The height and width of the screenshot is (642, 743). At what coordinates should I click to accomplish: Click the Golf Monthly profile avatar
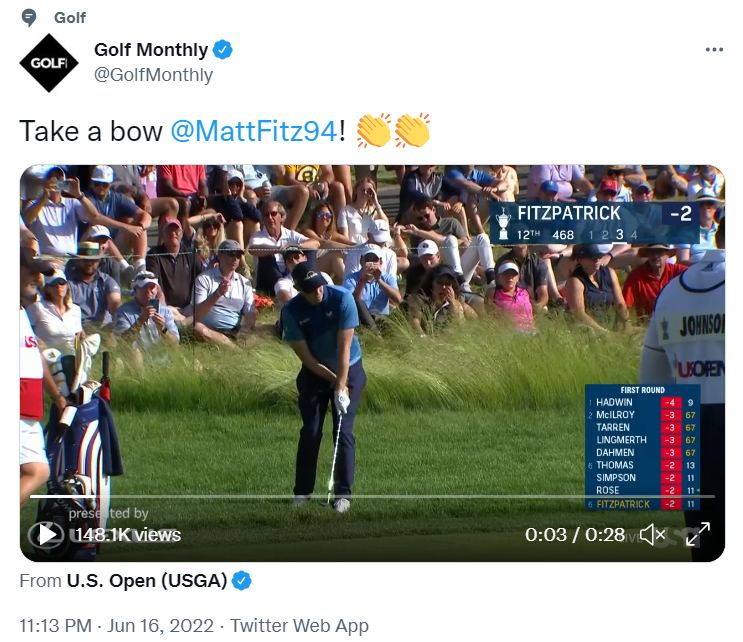49,62
